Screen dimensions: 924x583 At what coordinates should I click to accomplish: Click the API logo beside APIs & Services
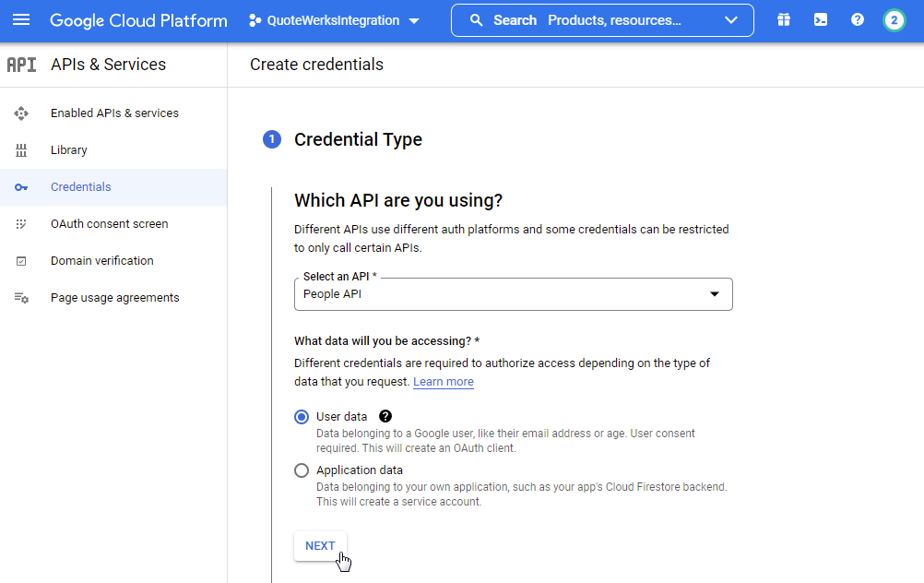[21, 65]
